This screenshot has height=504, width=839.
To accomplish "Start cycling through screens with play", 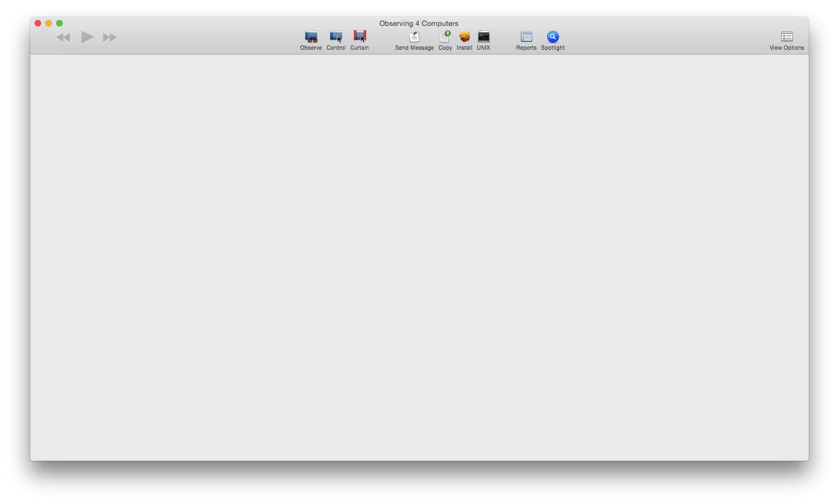I will click(x=87, y=37).
